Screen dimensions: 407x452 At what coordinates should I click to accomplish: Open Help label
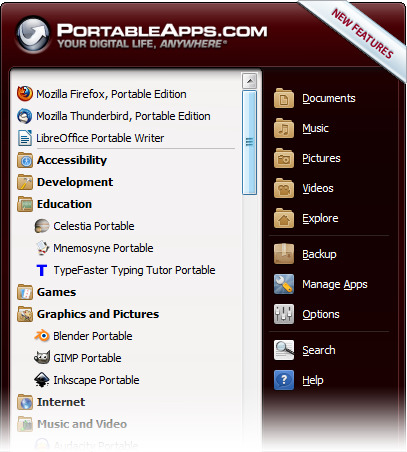(313, 380)
